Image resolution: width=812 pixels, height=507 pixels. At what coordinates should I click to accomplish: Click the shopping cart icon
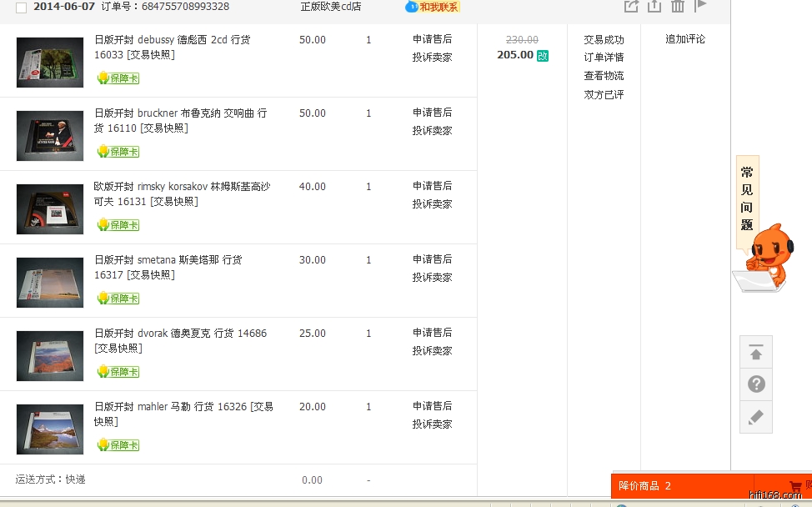pos(794,485)
